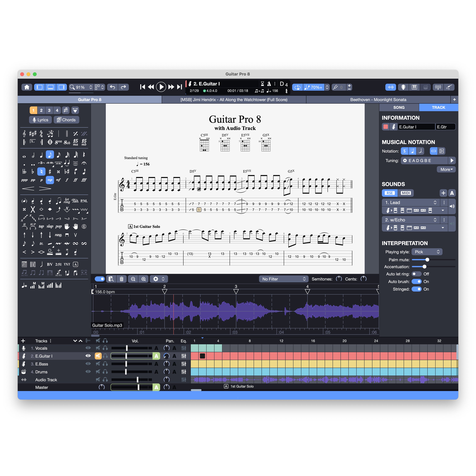Zoom in on the audio waveform
Viewport: 476px width, 476px height.
[144, 279]
